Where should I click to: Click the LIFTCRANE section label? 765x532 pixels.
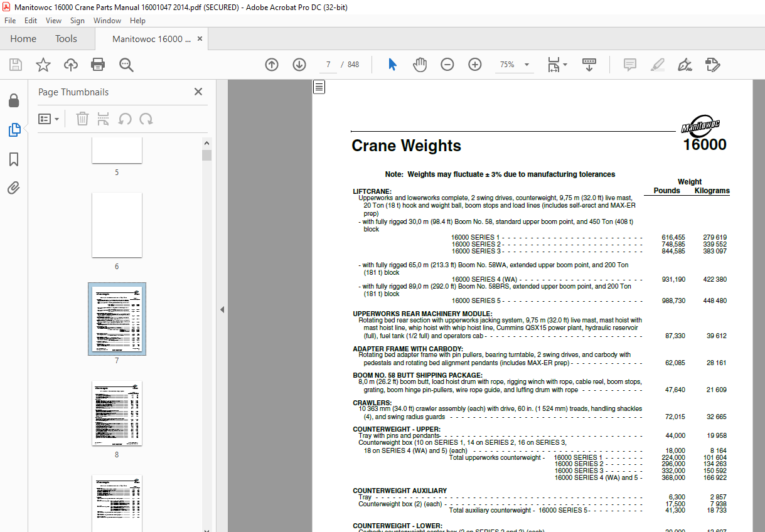click(x=372, y=191)
